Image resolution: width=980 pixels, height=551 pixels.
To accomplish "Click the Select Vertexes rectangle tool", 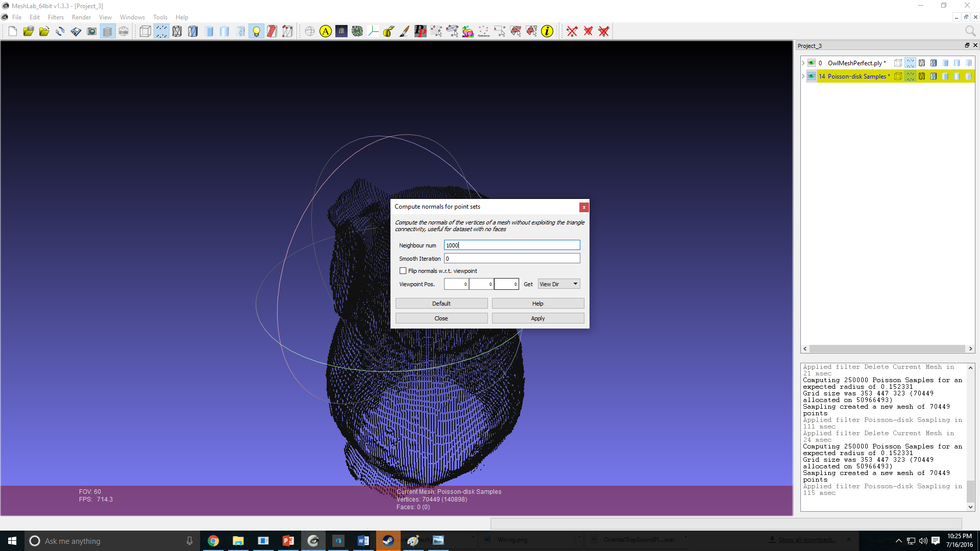I will 500,32.
